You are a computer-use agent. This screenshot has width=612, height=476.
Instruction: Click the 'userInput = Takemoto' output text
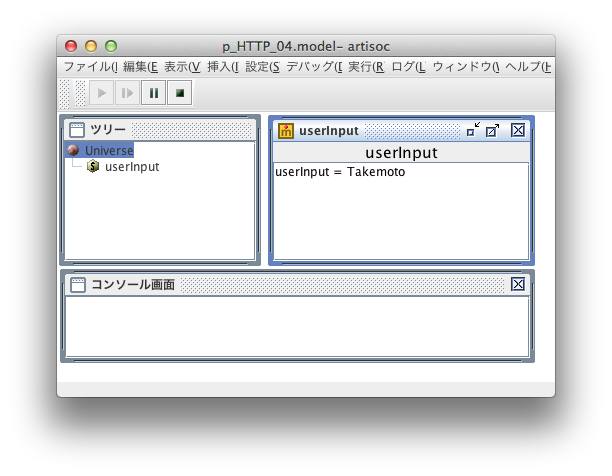point(339,172)
